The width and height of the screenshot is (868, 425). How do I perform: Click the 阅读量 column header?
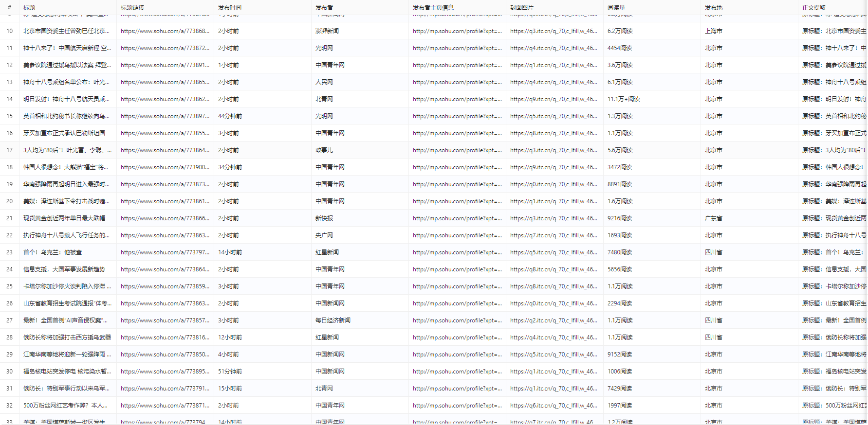tap(616, 7)
